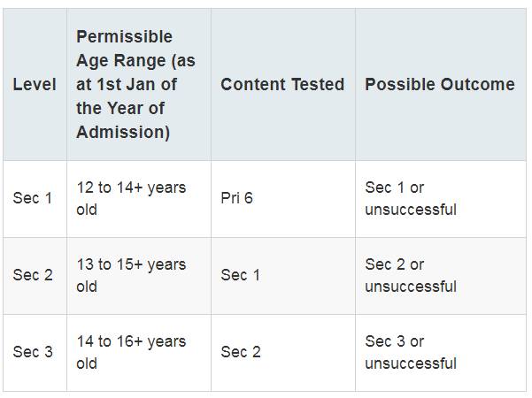Click "Sec 2" in the Level column
Screen dimensions: 532x398
click(33, 275)
